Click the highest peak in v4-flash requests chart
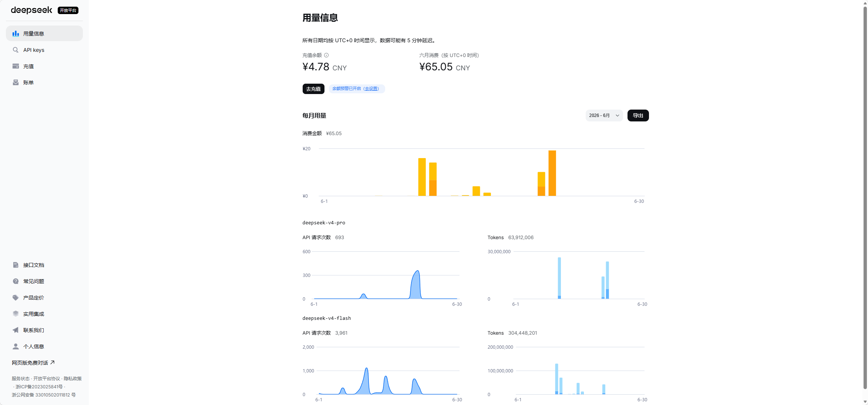 coord(366,369)
